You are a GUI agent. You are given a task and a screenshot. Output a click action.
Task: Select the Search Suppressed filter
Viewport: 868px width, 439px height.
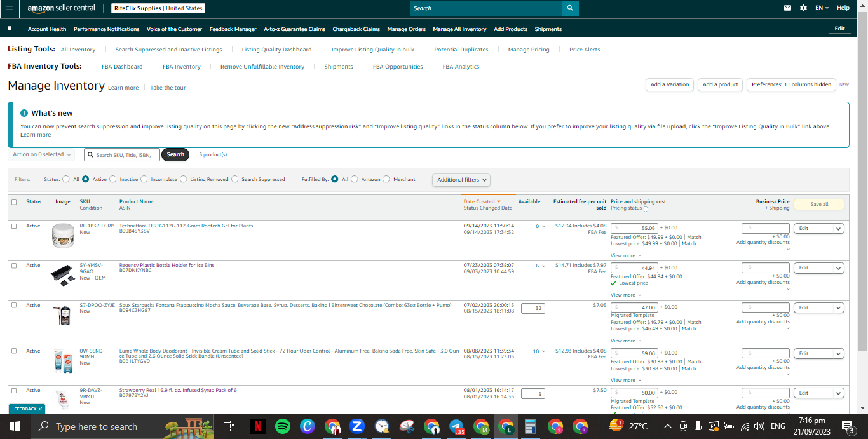(235, 179)
